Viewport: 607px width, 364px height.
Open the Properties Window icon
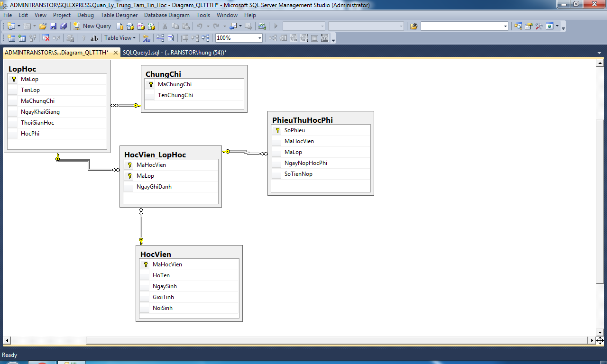pos(529,26)
